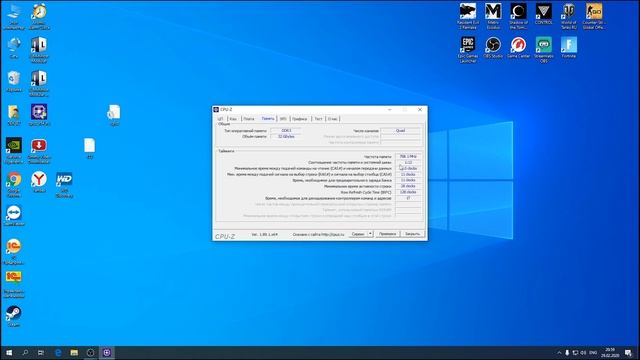
Task: Click the Закрыть button
Action: tap(412, 234)
